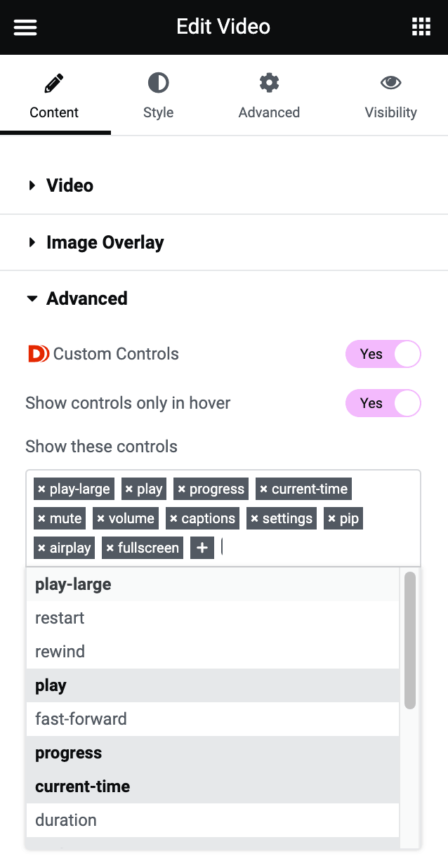Select 'duration' in the controls dropdown
448x868 pixels.
pos(65,820)
